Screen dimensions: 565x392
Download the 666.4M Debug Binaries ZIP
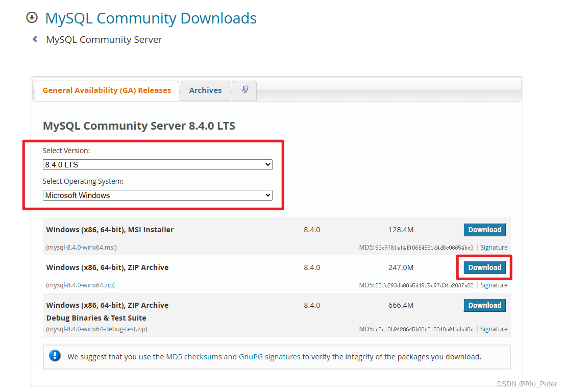pyautogui.click(x=485, y=305)
